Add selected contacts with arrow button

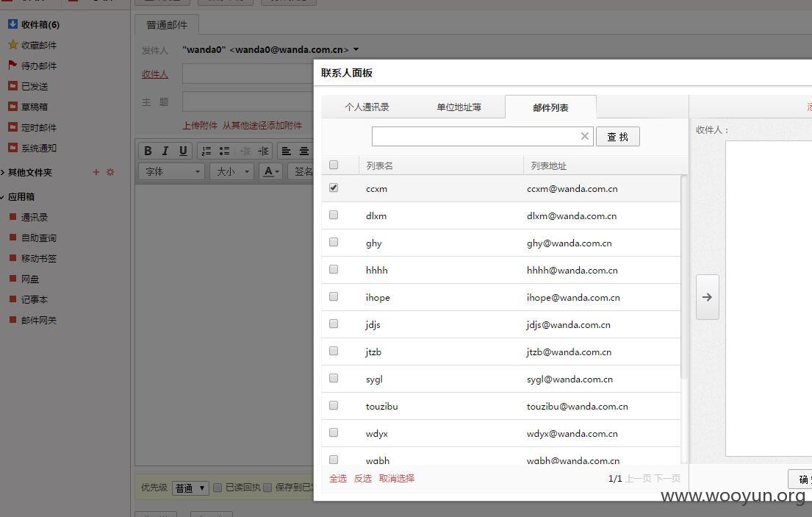(708, 297)
